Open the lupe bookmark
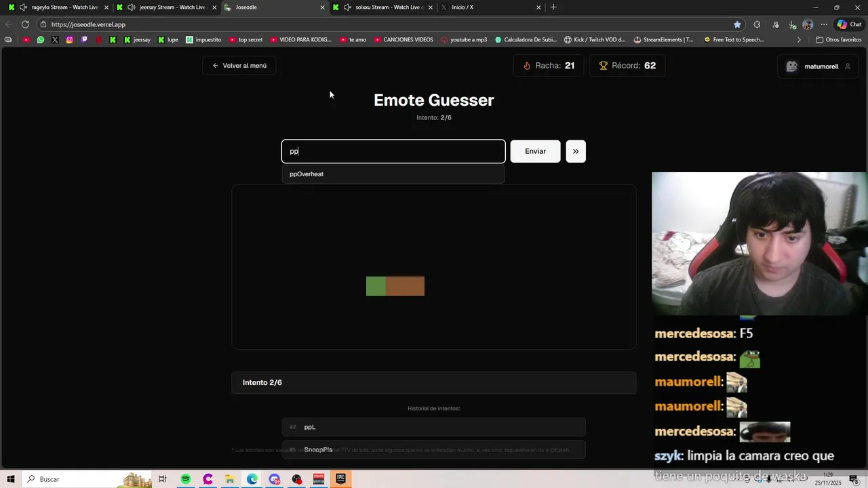 168,40
